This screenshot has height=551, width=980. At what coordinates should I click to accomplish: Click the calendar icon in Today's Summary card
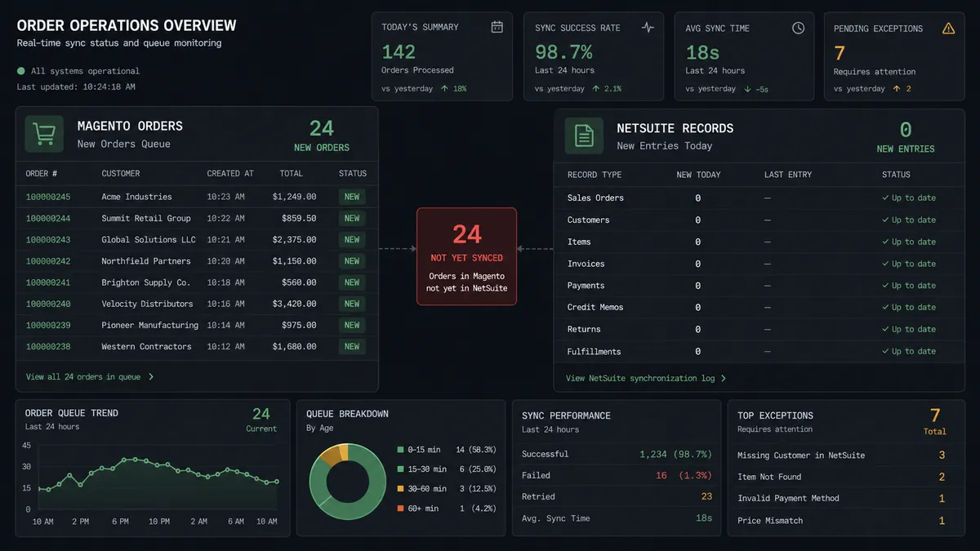pos(497,27)
